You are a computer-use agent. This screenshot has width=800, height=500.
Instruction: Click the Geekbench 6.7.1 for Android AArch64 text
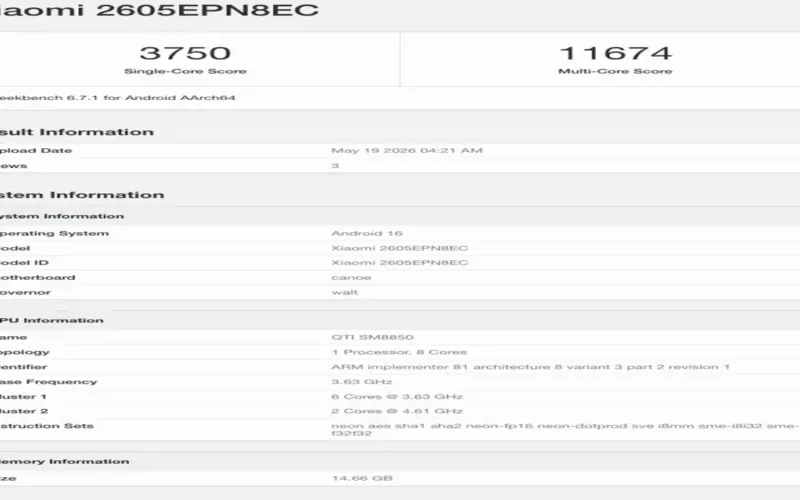pyautogui.click(x=117, y=97)
